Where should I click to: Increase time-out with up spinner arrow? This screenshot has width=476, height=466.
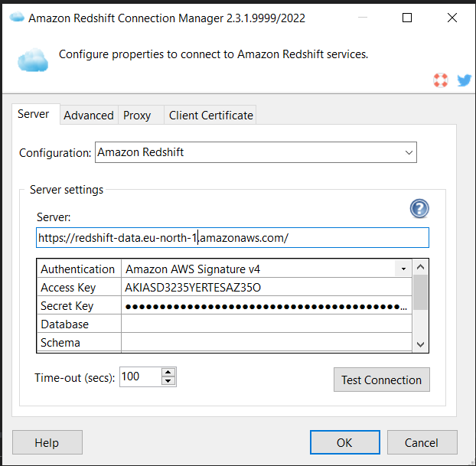(168, 372)
